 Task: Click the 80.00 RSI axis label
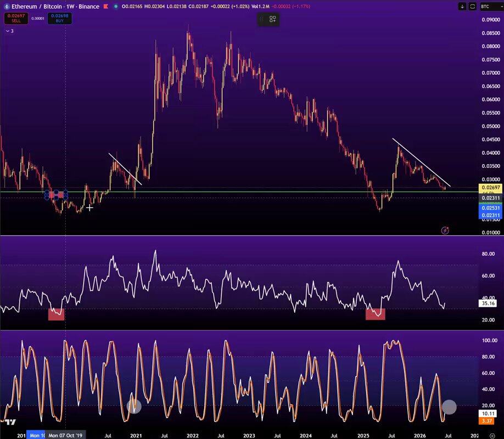(488, 254)
